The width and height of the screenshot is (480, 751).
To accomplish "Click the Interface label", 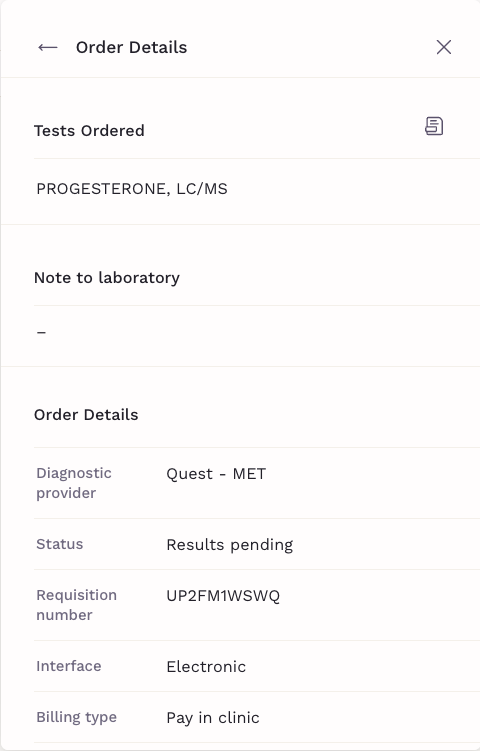I will pyautogui.click(x=69, y=666).
